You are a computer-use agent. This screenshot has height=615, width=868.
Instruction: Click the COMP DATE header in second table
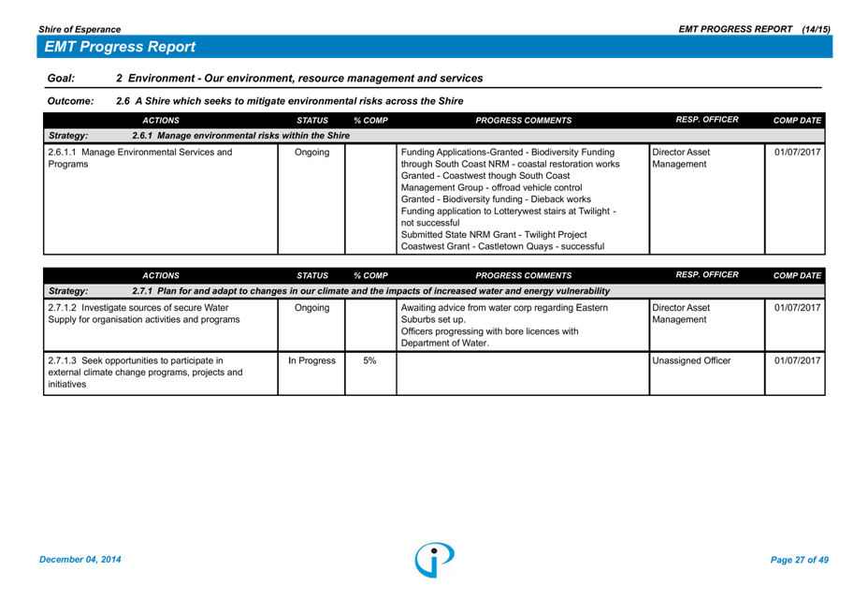pos(797,276)
